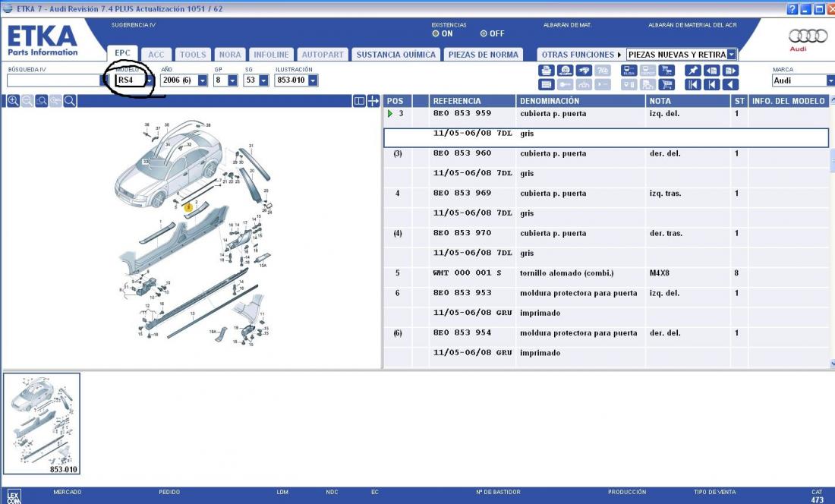Select the 853-010 illustration thumbnail

click(42, 424)
